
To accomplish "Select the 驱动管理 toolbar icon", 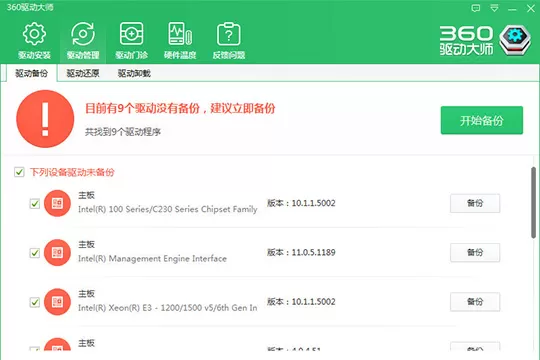I will click(x=83, y=34).
